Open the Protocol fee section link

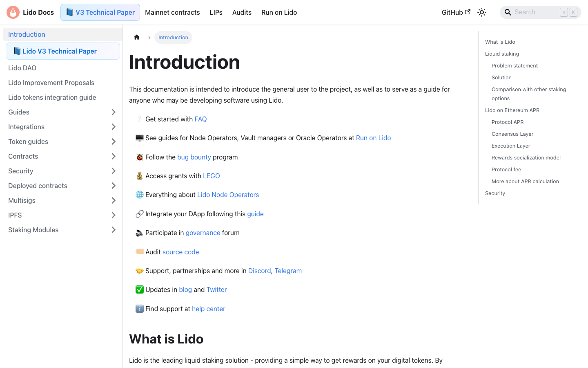pyautogui.click(x=506, y=169)
